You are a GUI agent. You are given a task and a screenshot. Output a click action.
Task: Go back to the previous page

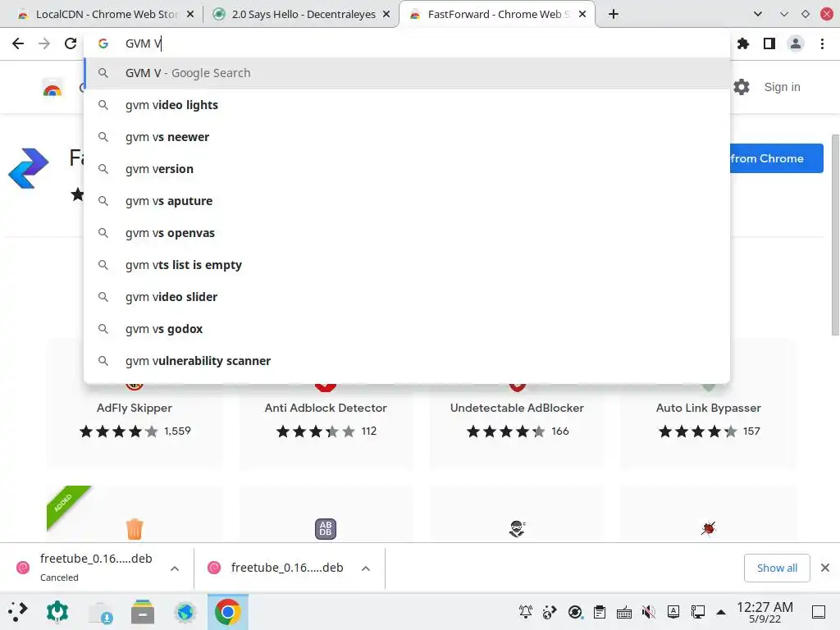[x=18, y=43]
